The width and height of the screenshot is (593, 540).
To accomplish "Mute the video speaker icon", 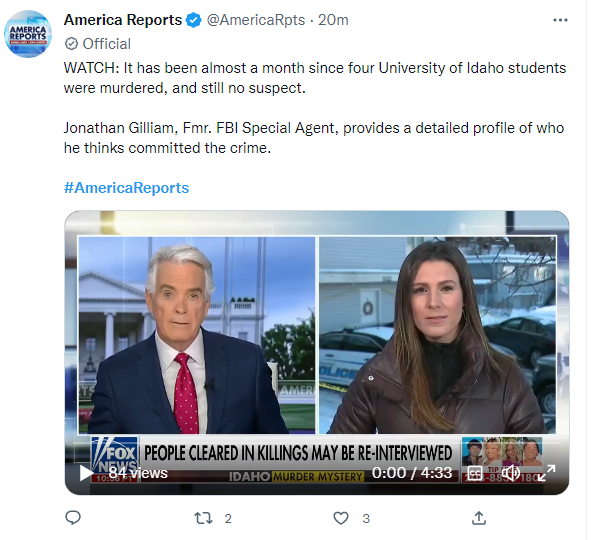I will [x=510, y=473].
